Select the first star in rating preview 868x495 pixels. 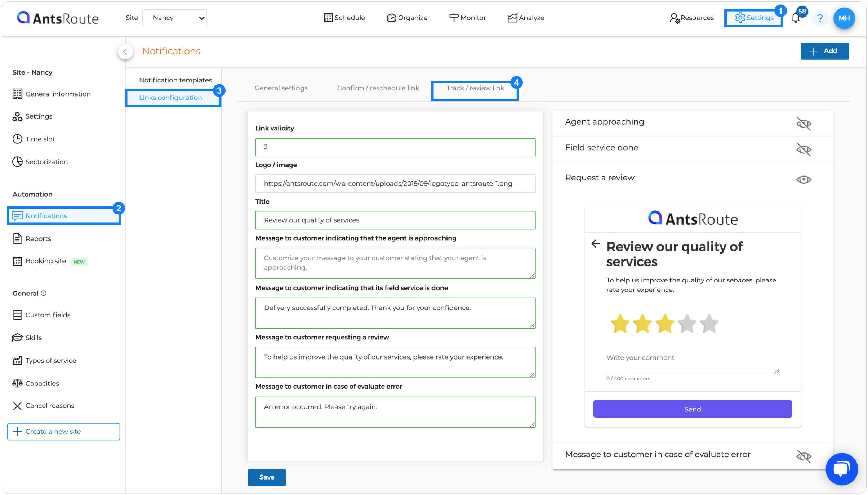tap(620, 324)
